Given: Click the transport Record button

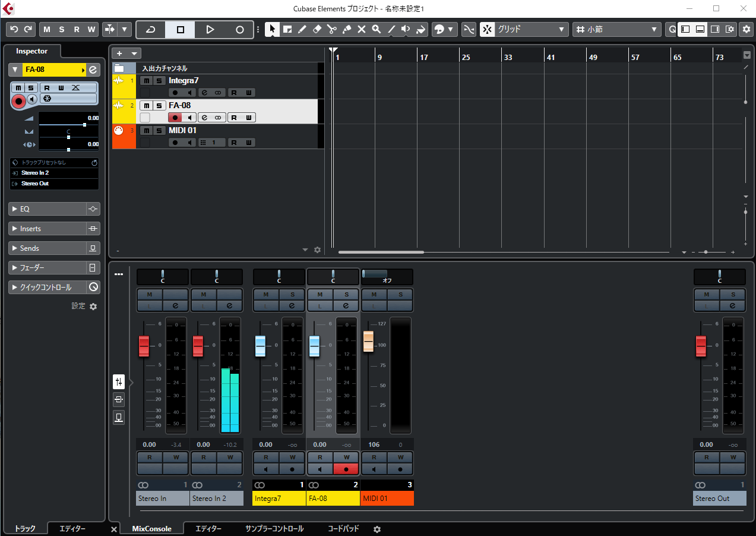Looking at the screenshot, I should (x=239, y=29).
